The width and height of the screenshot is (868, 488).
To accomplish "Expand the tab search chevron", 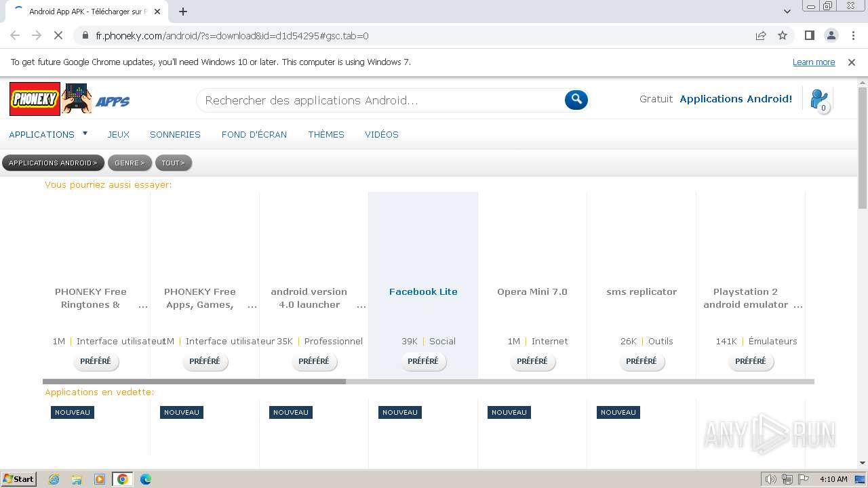I will point(787,12).
